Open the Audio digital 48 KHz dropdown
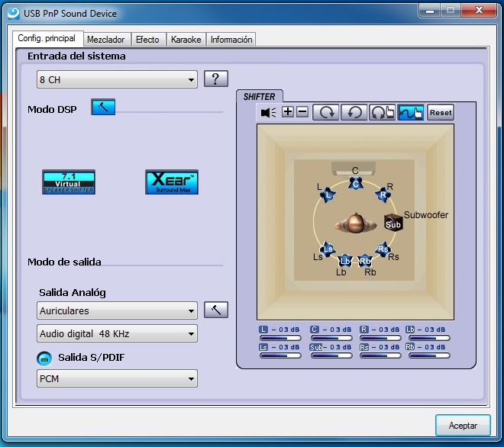This screenshot has width=504, height=447. tap(117, 333)
